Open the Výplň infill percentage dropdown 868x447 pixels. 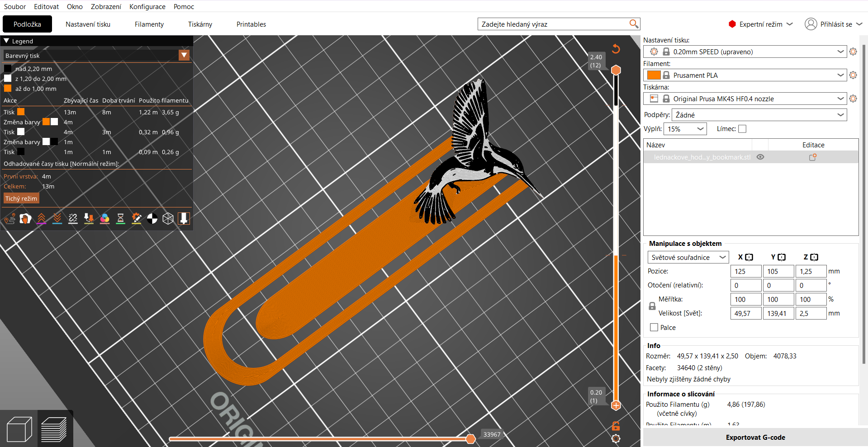[685, 129]
